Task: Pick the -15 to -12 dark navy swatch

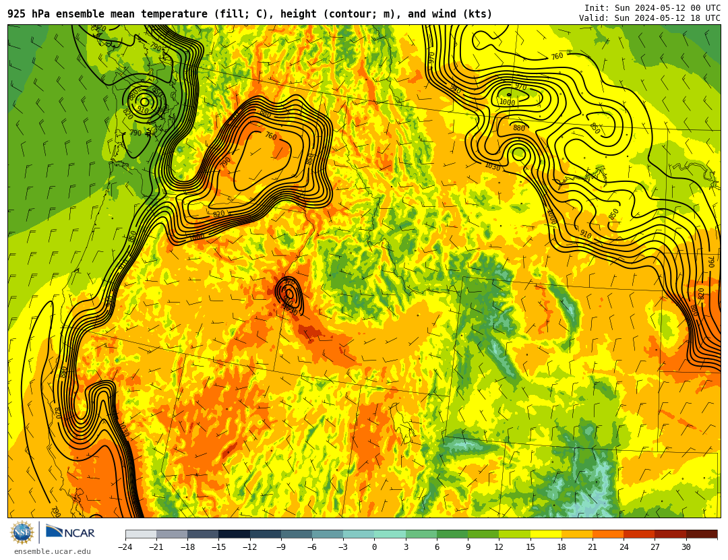Action: [x=235, y=534]
